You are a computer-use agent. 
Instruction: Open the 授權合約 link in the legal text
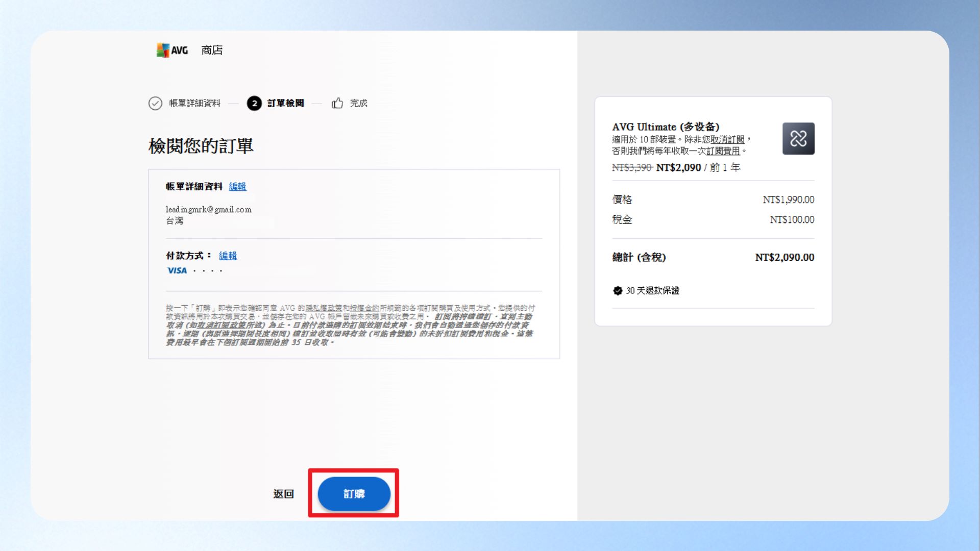pyautogui.click(x=364, y=308)
